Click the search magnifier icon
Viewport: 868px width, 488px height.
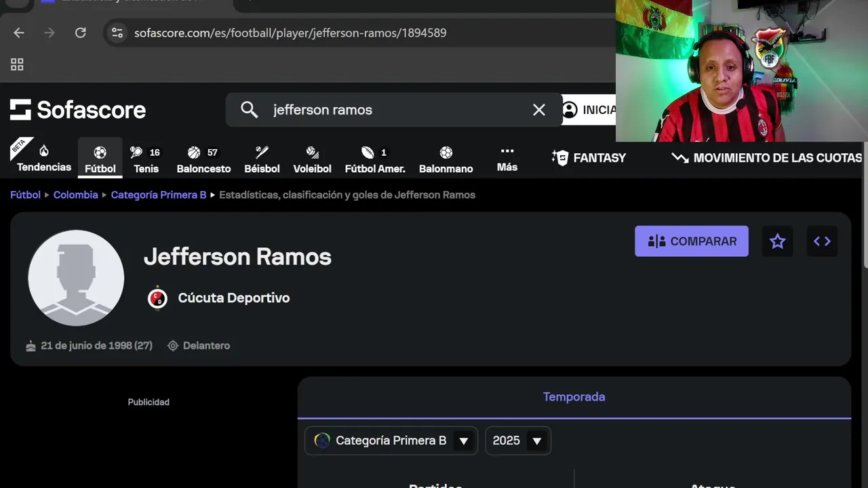[x=249, y=110]
